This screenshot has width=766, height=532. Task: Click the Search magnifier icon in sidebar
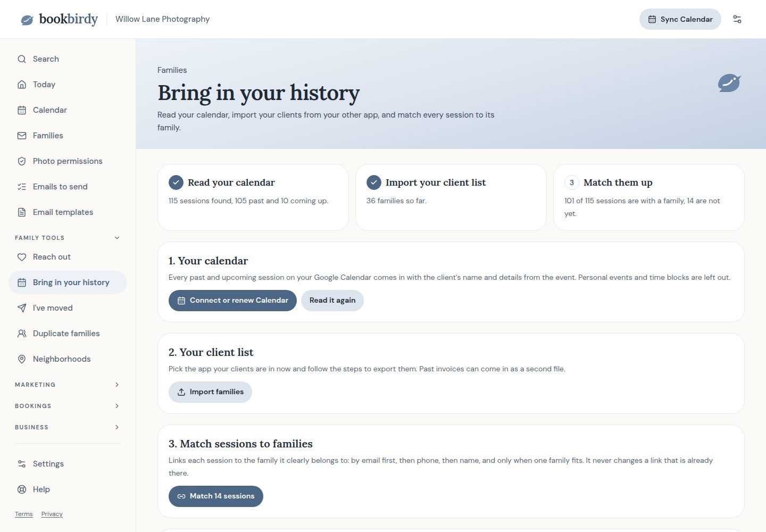22,59
